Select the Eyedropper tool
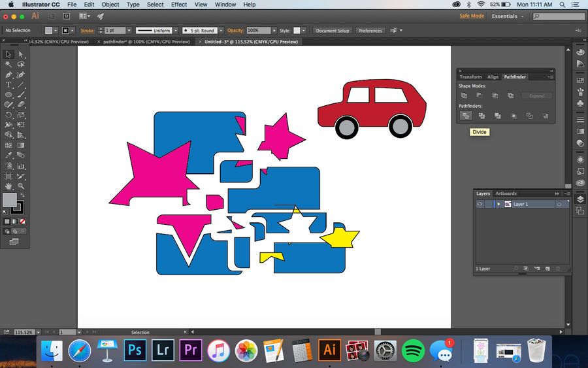Image resolution: width=588 pixels, height=368 pixels. (8, 156)
